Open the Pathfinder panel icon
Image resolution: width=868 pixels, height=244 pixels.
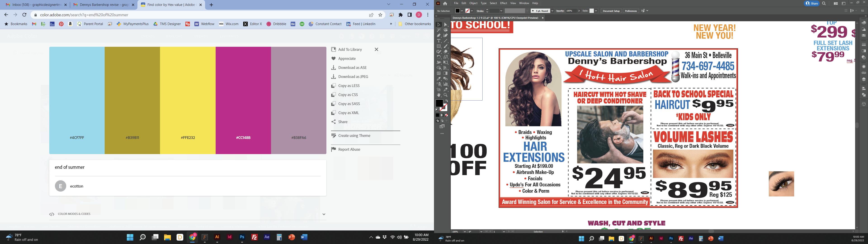[864, 95]
